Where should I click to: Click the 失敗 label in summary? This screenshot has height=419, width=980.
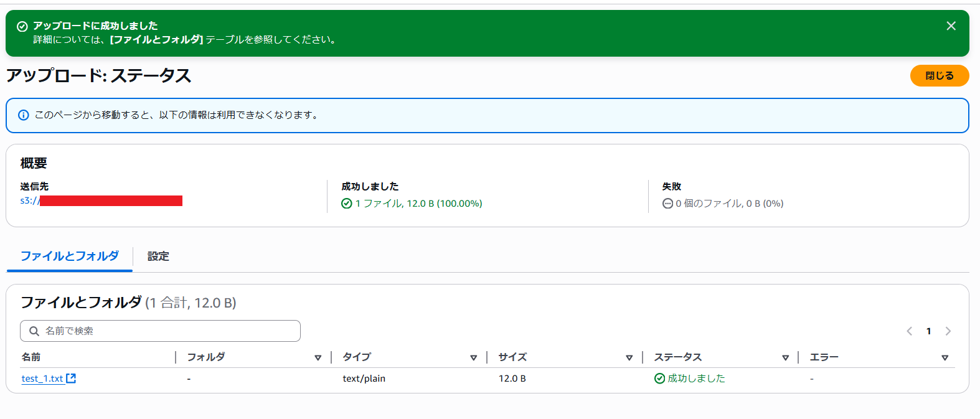(672, 186)
